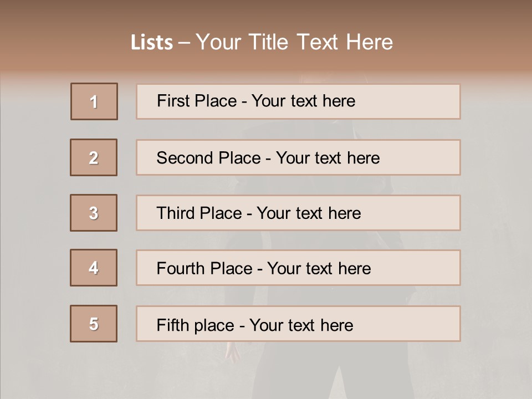Click the number 5 list marker
The width and height of the screenshot is (532, 399).
[x=94, y=324]
